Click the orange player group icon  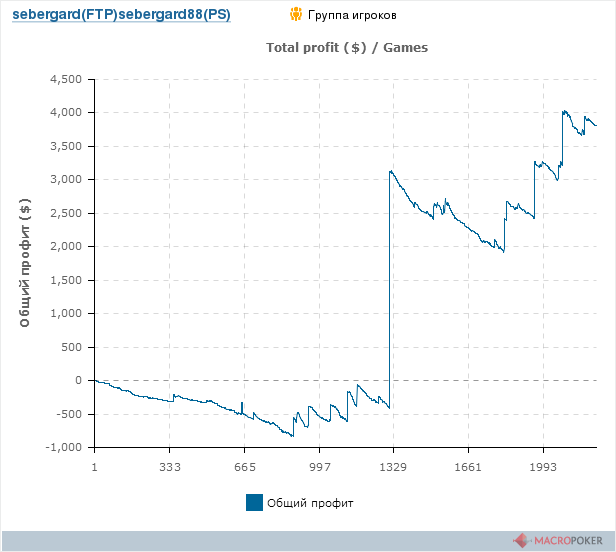click(x=295, y=15)
